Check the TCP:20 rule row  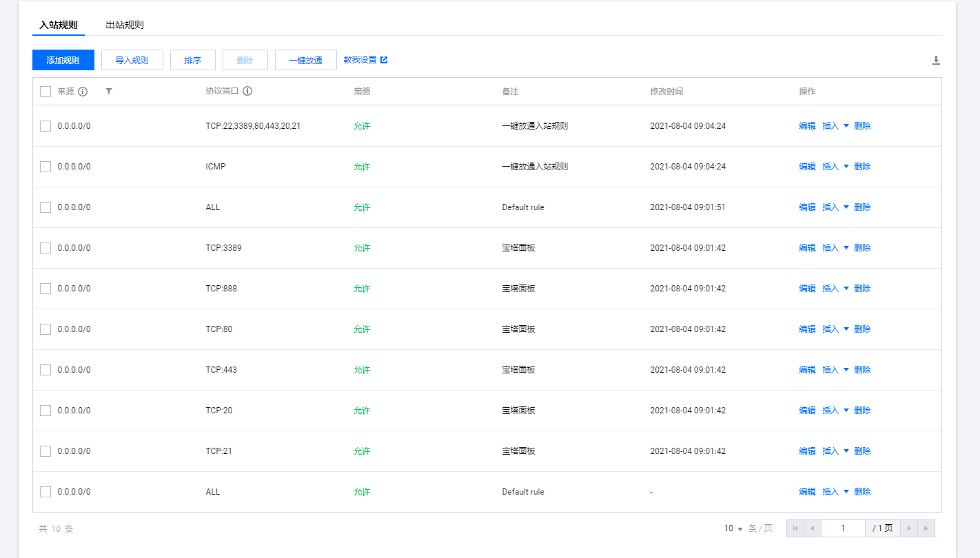point(45,411)
